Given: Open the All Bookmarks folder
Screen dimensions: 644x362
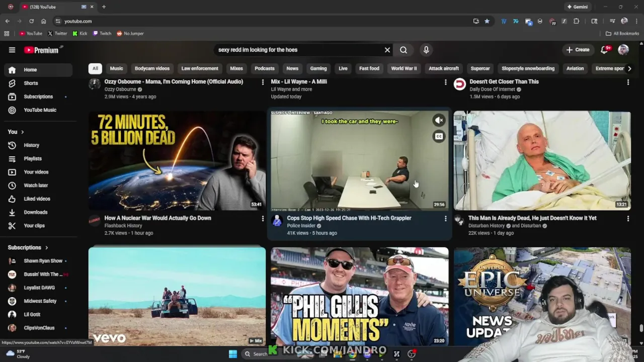Looking at the screenshot, I should (x=622, y=34).
